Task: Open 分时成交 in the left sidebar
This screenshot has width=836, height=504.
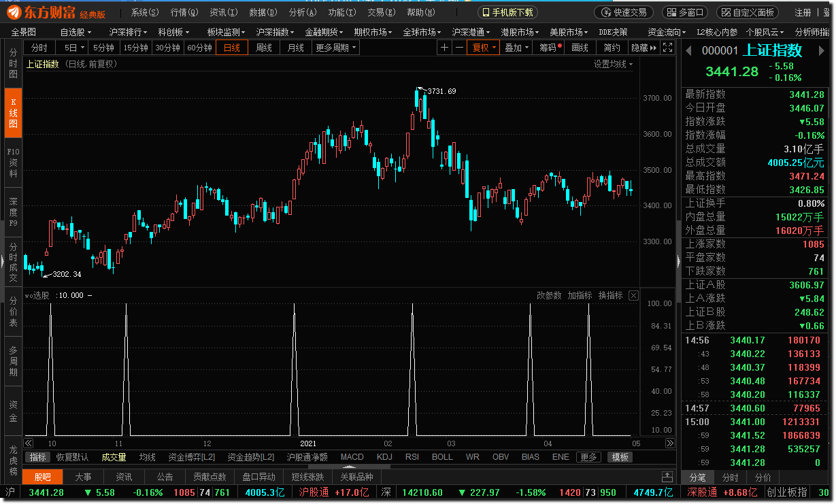Action: pos(13,263)
